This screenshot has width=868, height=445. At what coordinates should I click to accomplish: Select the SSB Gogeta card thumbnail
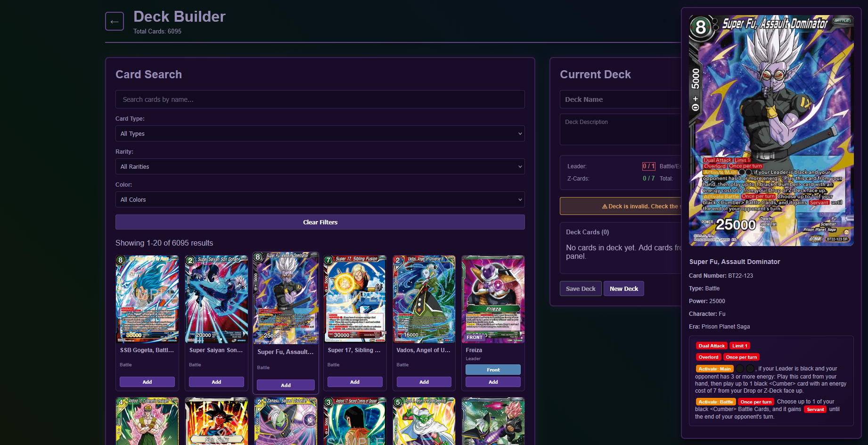coord(147,299)
